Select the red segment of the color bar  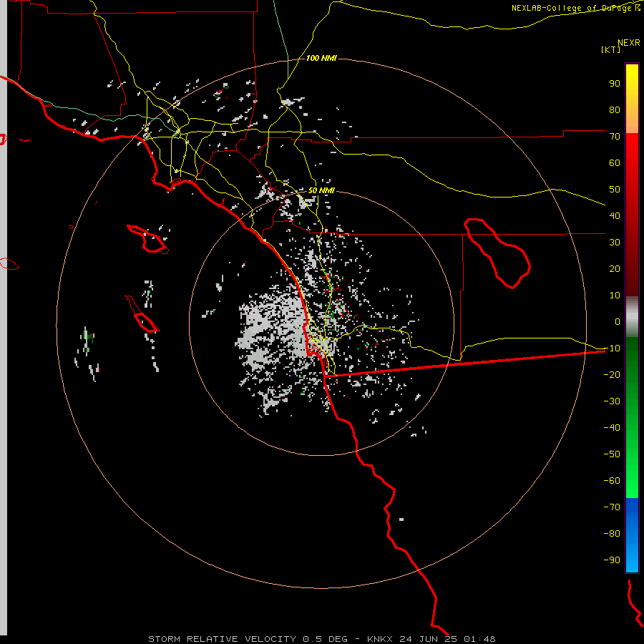632,215
